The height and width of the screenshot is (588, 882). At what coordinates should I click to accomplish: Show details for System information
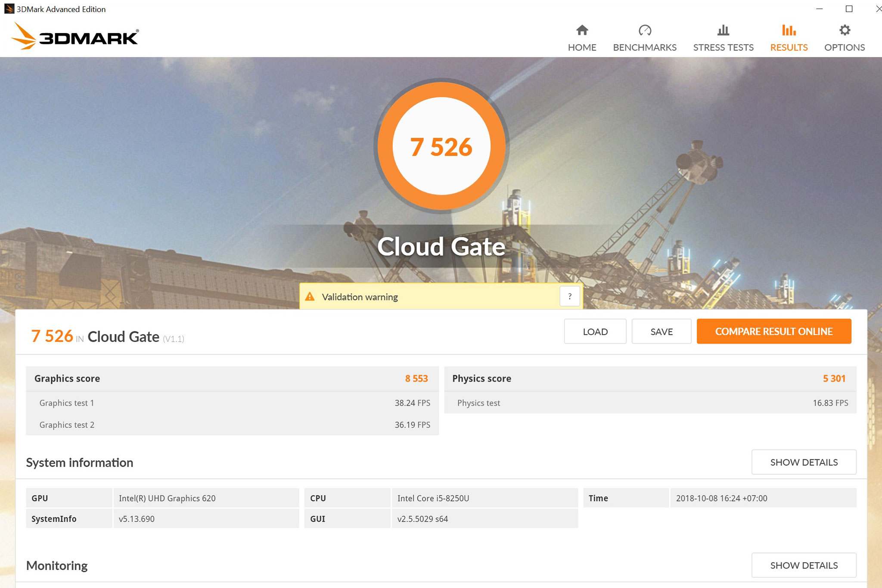click(x=804, y=462)
